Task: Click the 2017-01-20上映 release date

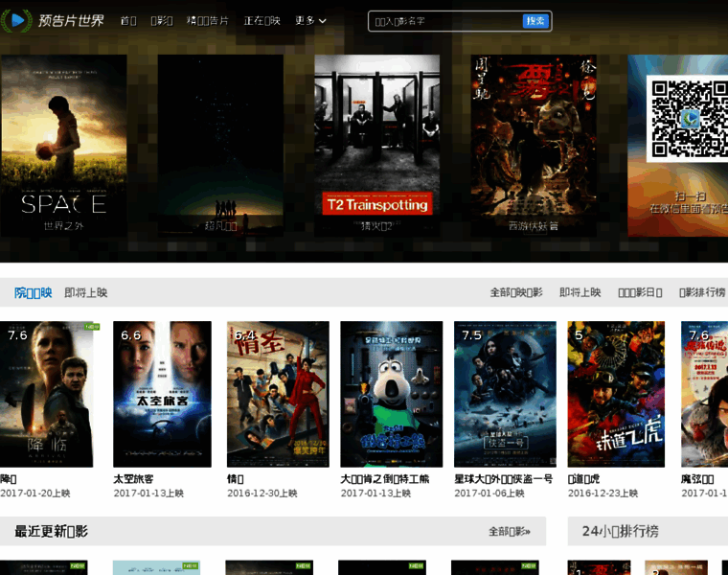Action: coord(34,494)
